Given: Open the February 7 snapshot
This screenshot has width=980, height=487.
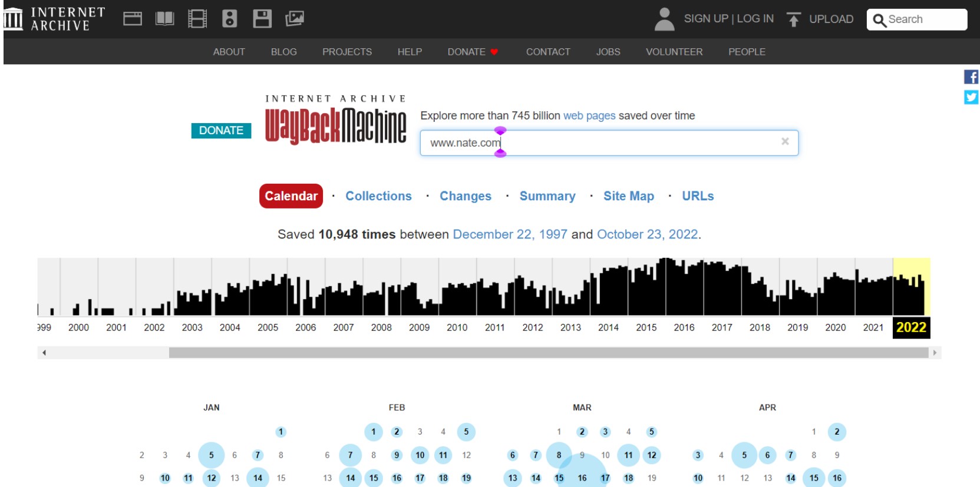Looking at the screenshot, I should click(x=351, y=455).
